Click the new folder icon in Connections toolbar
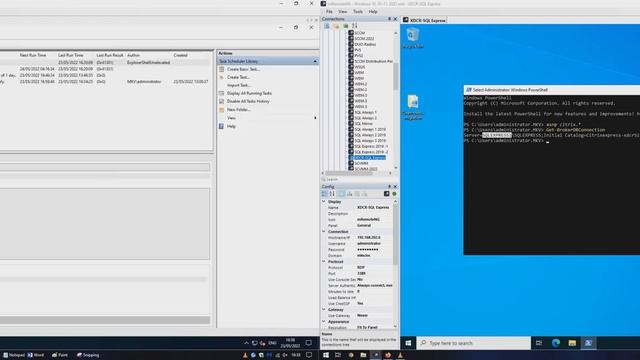Viewport: 640px width, 360px height. click(x=336, y=26)
